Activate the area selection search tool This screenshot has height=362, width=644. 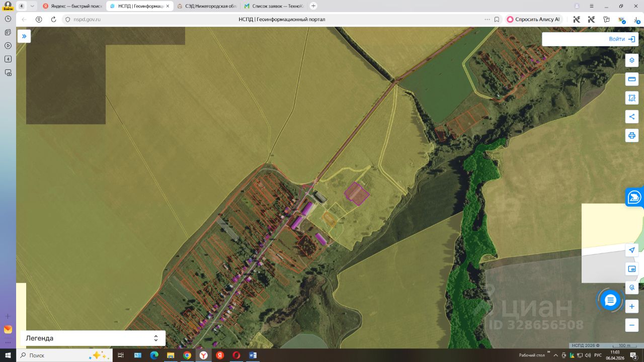click(x=632, y=98)
